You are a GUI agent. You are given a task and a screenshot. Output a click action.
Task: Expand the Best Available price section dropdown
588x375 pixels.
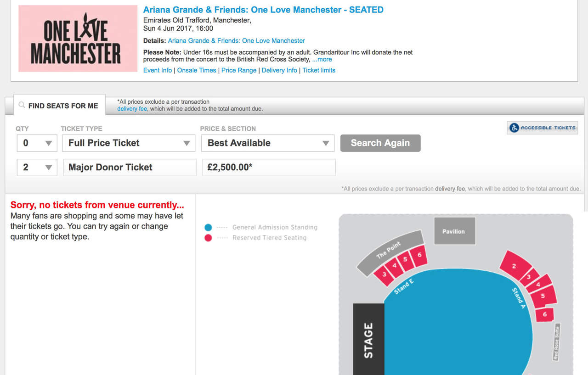268,143
